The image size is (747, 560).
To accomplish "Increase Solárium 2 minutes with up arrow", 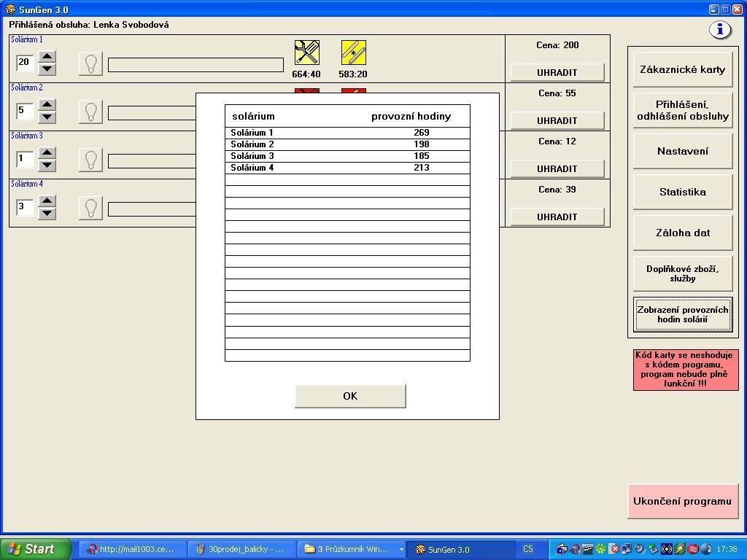I will (47, 105).
